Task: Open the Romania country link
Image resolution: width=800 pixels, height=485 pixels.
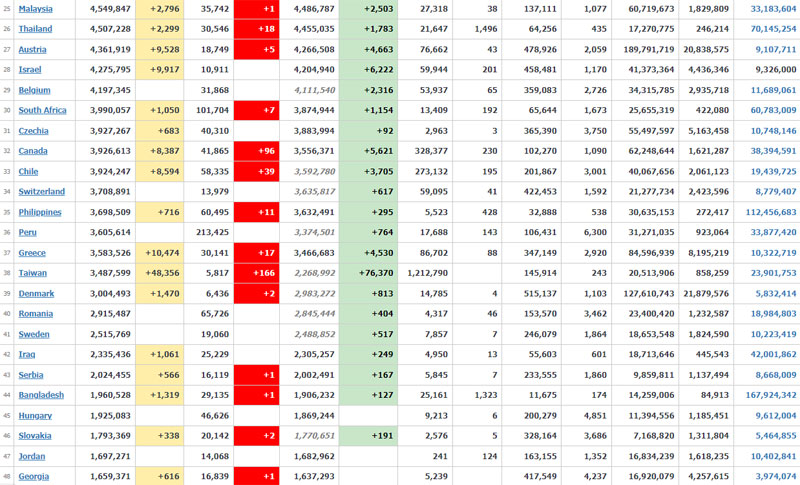Action: pyautogui.click(x=36, y=314)
